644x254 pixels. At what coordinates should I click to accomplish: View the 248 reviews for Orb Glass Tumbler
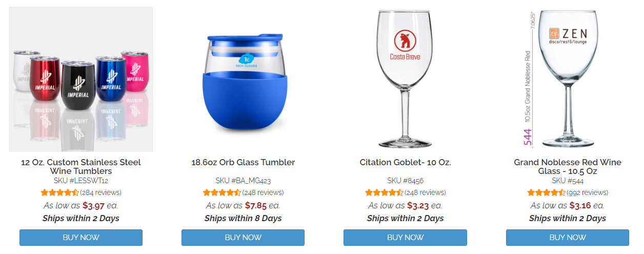(263, 193)
